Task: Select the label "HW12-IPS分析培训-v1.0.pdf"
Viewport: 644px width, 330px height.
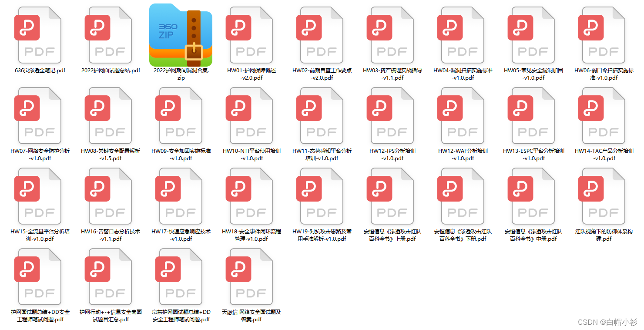Action: pyautogui.click(x=392, y=155)
